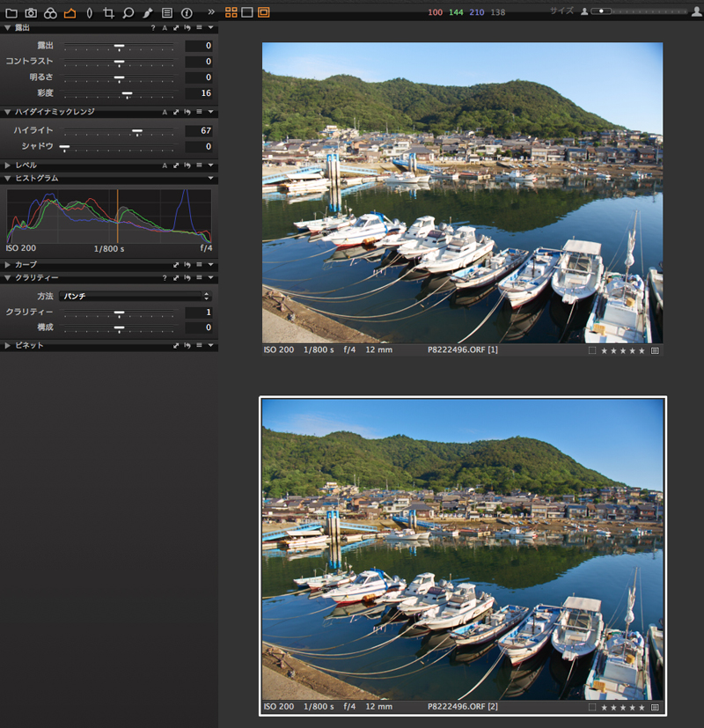This screenshot has height=728, width=704.
Task: Select the Lens correction tool tab
Action: [x=89, y=13]
